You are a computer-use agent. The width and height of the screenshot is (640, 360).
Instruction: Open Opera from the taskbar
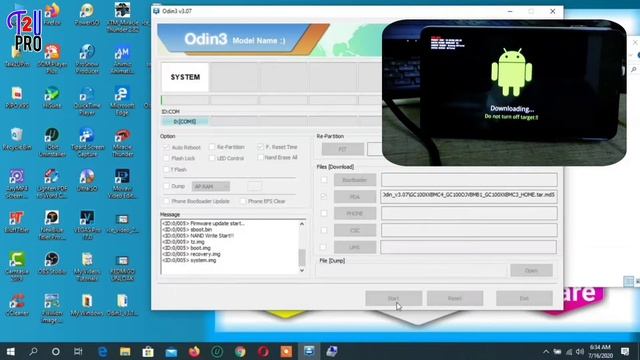tap(263, 351)
